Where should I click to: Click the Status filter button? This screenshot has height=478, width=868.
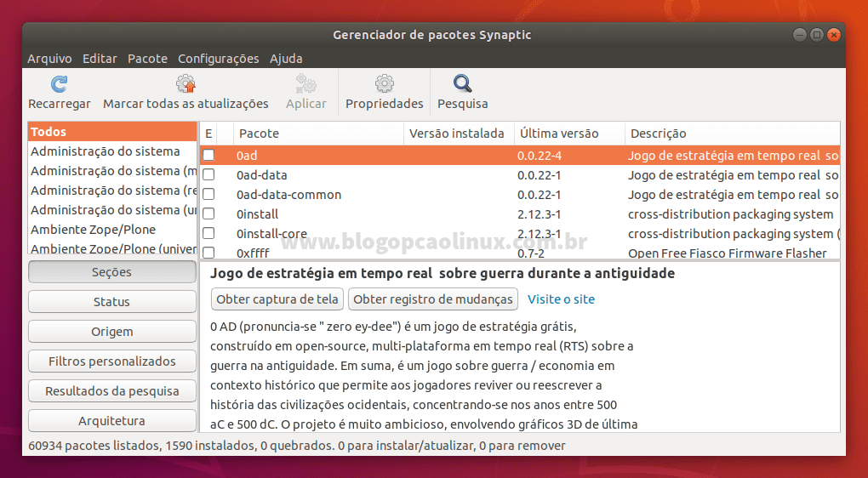(111, 302)
